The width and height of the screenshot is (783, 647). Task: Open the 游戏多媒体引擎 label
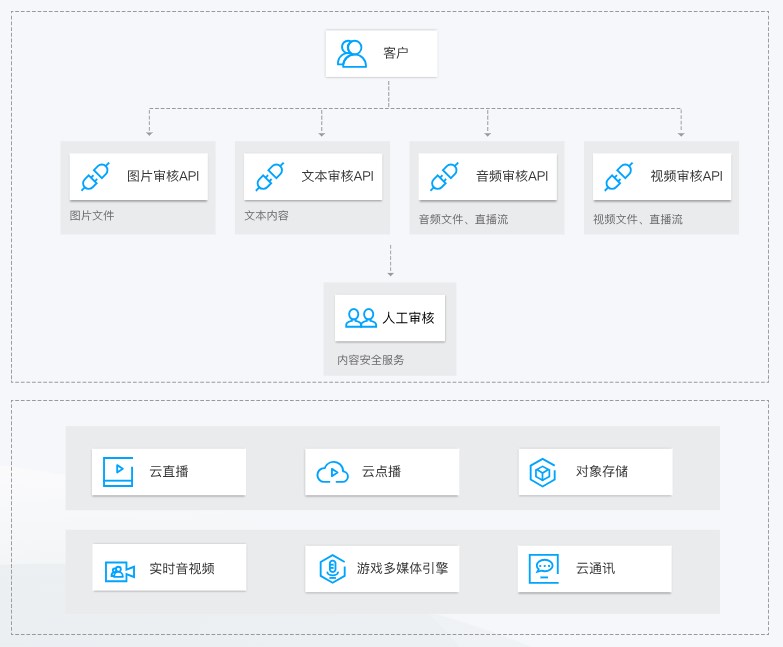(x=402, y=568)
